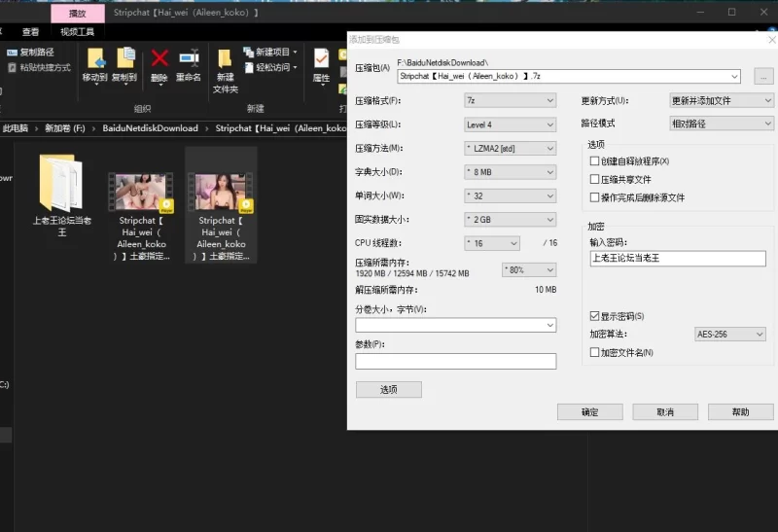Click the 帮助 button

(x=741, y=412)
